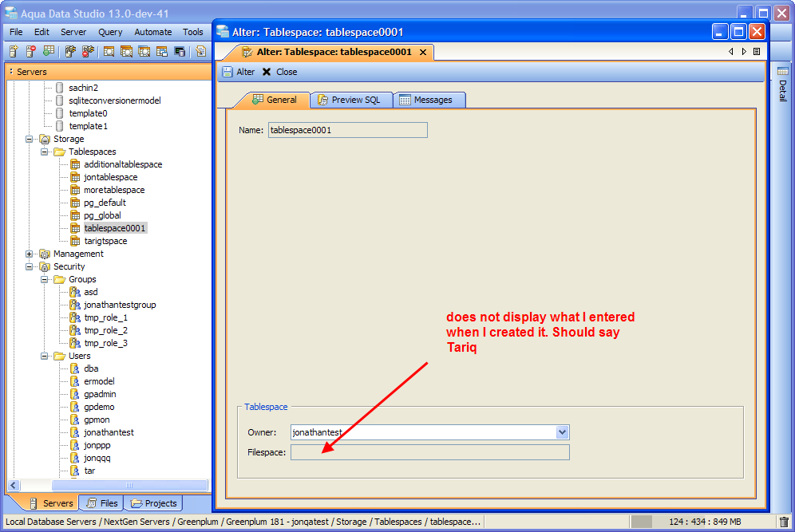This screenshot has height=532, width=795.
Task: Select tariqtspace in the tree
Action: click(105, 241)
